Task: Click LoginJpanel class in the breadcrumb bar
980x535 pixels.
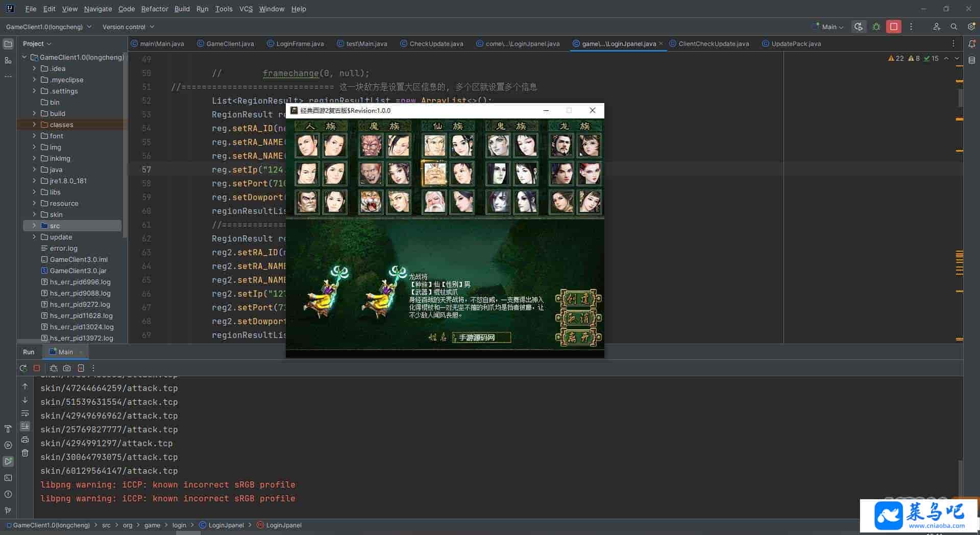Action: pos(226,525)
